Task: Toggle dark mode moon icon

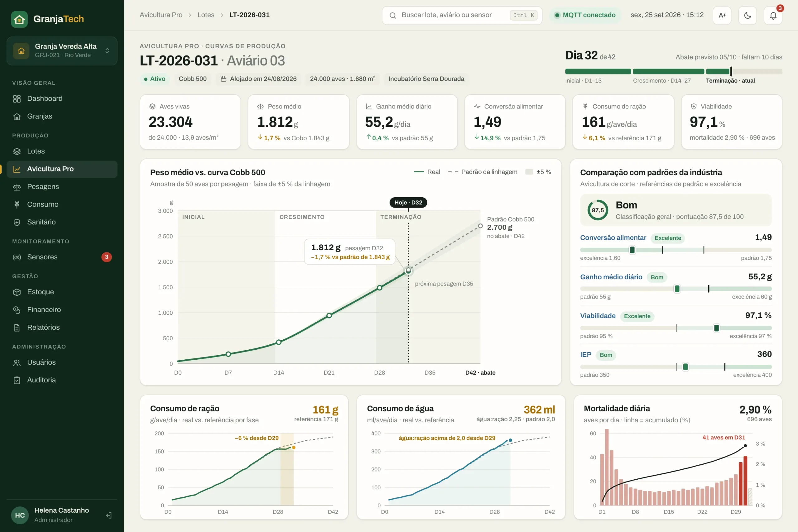Action: [748, 16]
